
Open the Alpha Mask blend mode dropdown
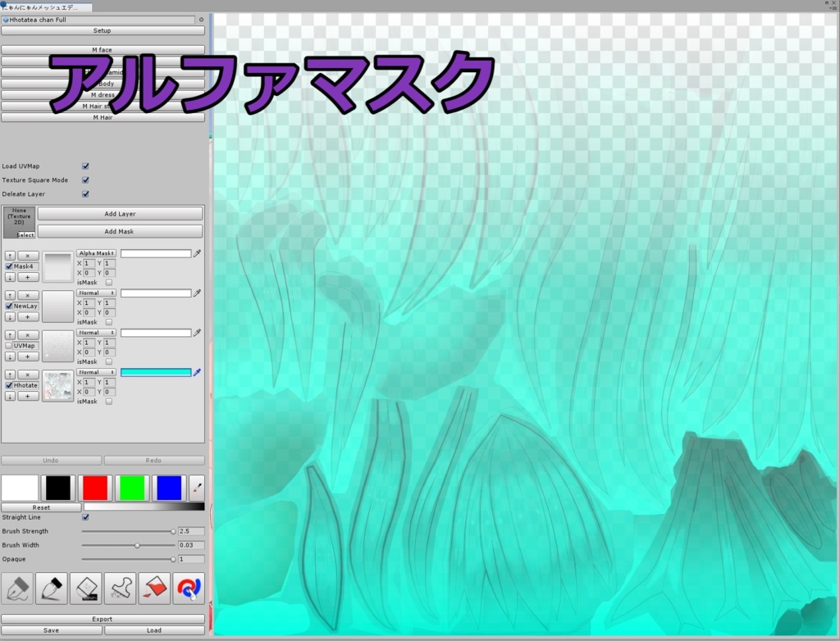pos(96,253)
